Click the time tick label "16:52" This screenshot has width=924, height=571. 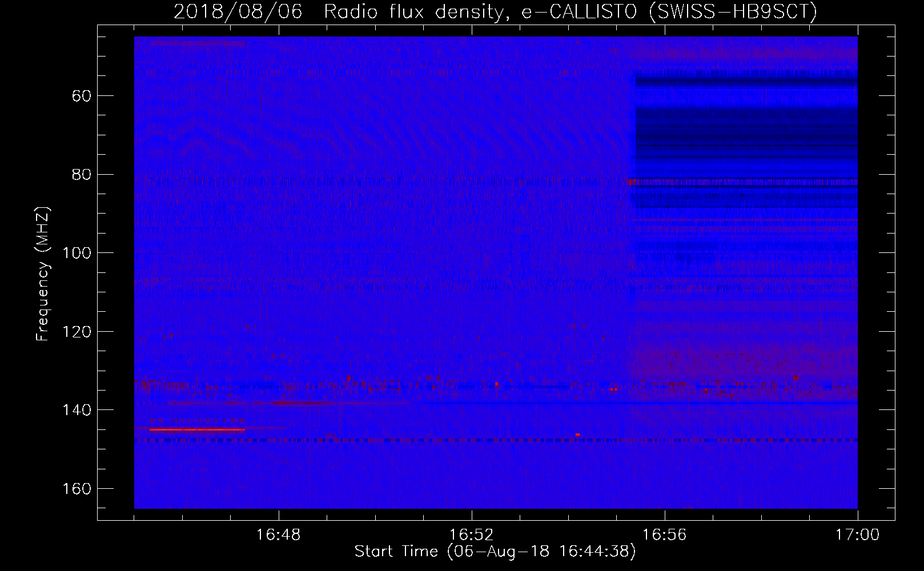471,535
